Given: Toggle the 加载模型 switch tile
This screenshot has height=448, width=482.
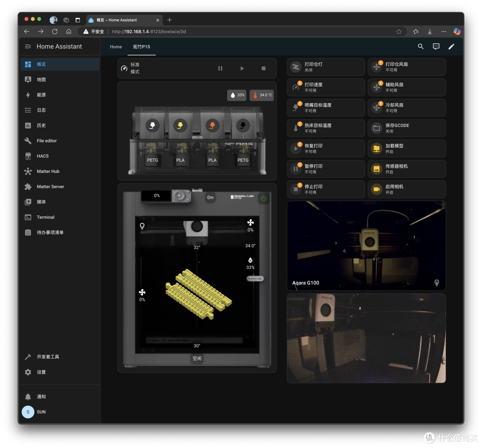Looking at the screenshot, I should click(407, 148).
